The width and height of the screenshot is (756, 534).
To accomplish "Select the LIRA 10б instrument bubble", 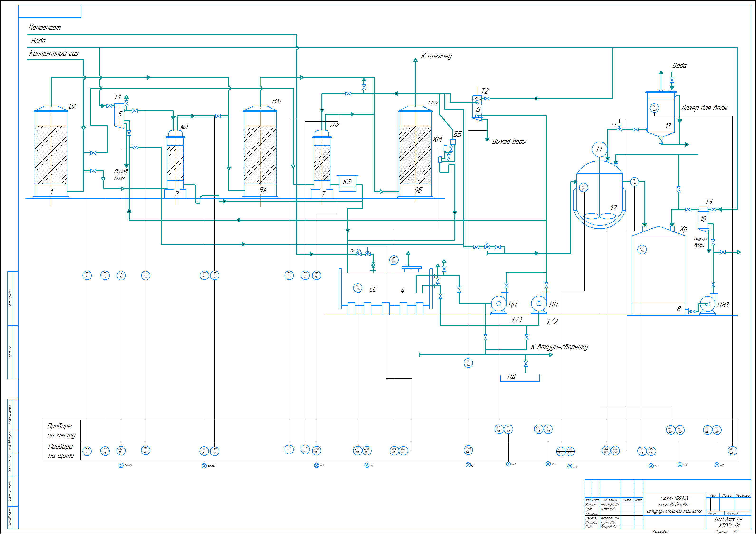I will [367, 450].
